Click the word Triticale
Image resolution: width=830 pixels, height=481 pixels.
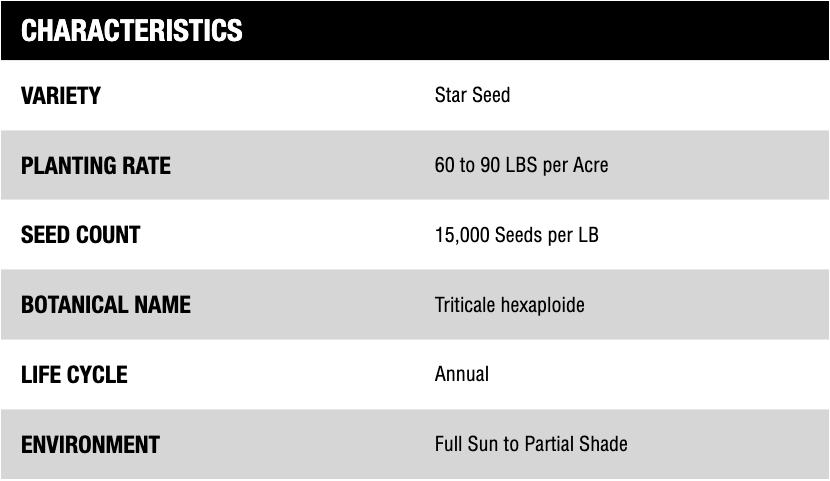(x=467, y=305)
